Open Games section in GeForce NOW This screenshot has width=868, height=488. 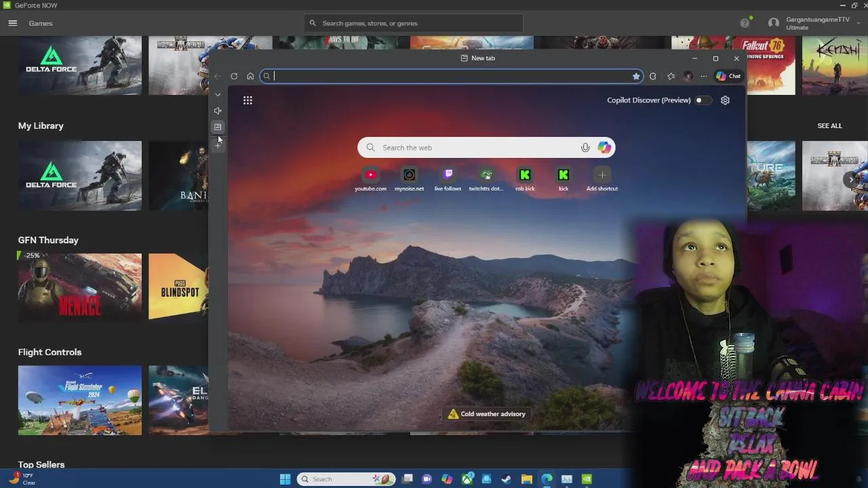41,23
